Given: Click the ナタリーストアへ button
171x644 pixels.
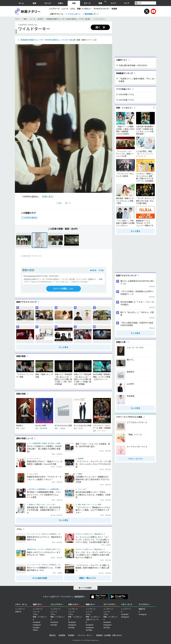Looking at the screenshot, I should [135, 459].
